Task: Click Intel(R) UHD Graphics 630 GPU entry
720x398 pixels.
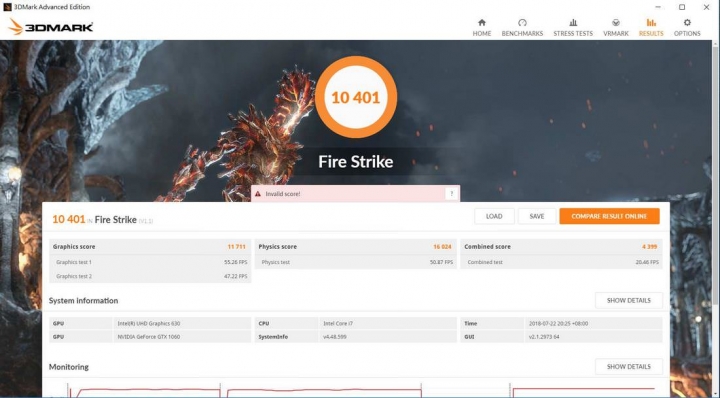Action: click(x=149, y=323)
